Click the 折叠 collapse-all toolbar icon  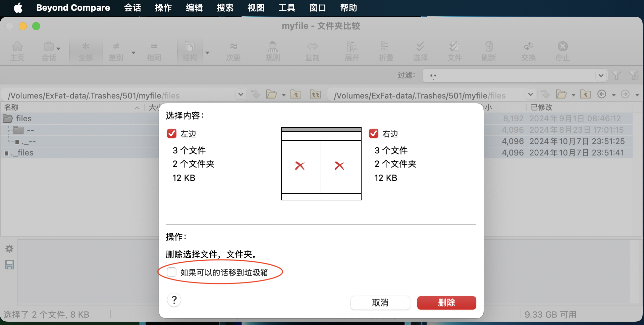pyautogui.click(x=386, y=51)
